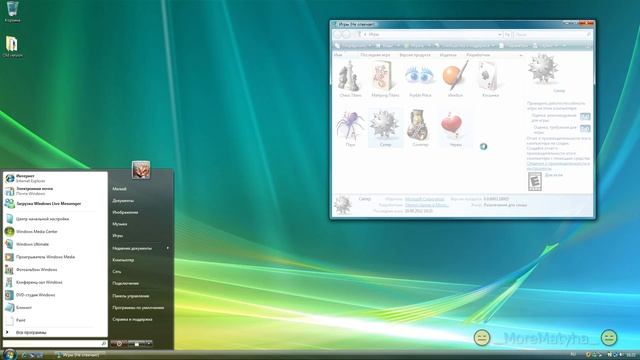Image resolution: width=640 pixels, height=360 pixels.
Task: Open Изображения from the Start menu
Action: (x=125, y=212)
